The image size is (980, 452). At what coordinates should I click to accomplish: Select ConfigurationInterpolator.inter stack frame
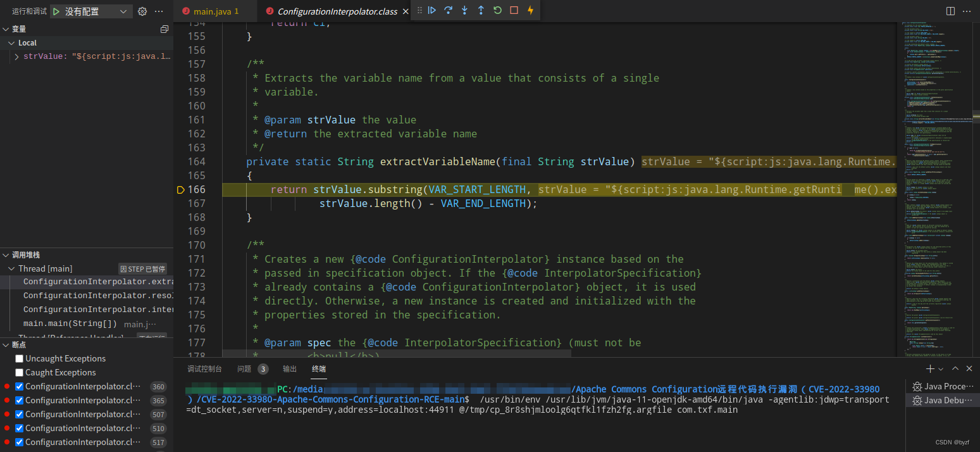point(87,310)
